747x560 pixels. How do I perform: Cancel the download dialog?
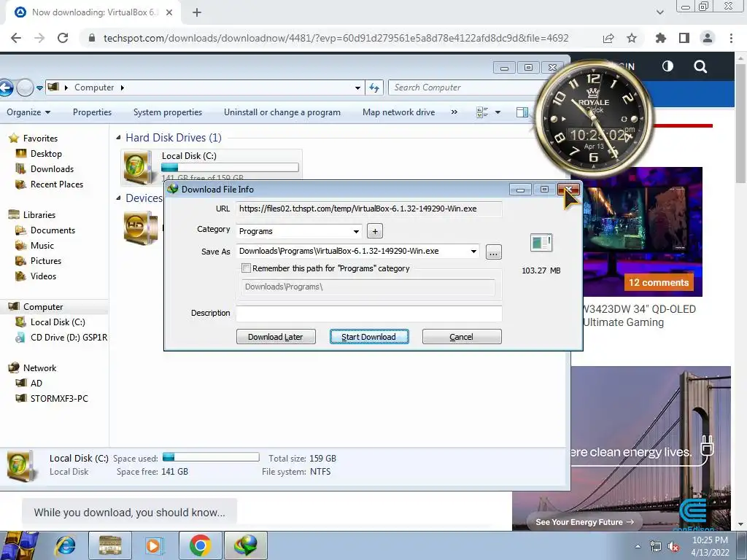coord(462,337)
